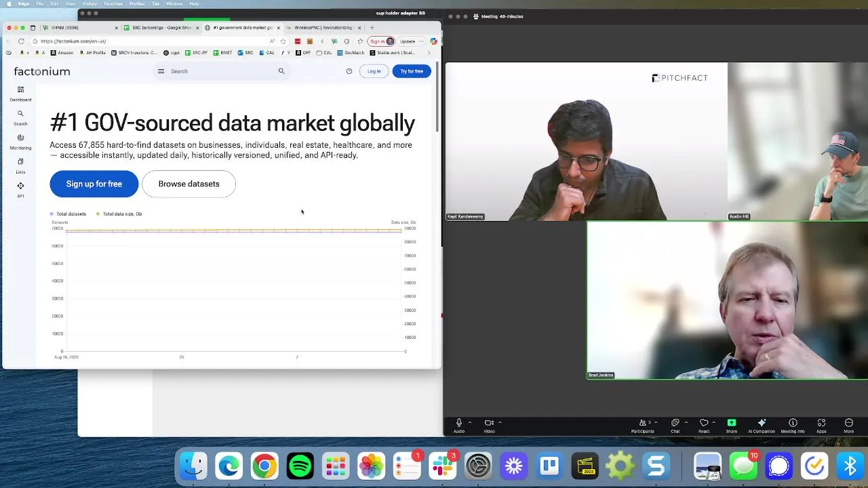This screenshot has width=868, height=488.
Task: Toggle the Total datasets chart legend
Action: [68, 214]
